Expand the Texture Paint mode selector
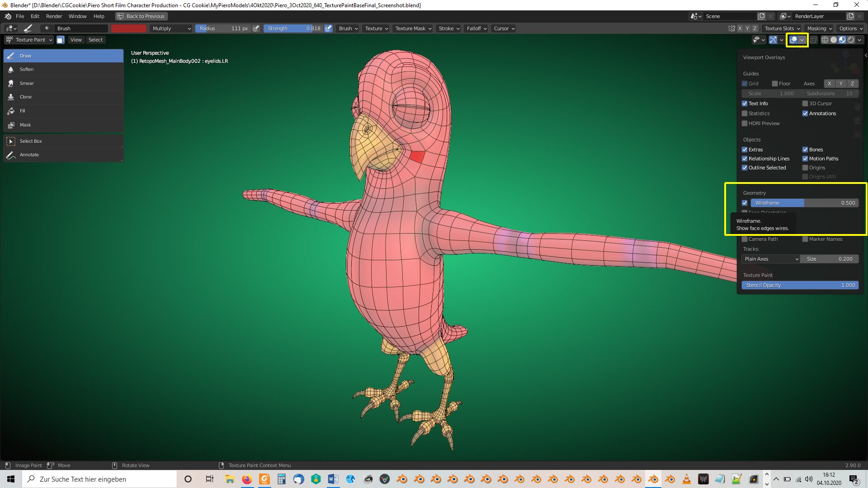This screenshot has width=868, height=488. pyautogui.click(x=29, y=40)
